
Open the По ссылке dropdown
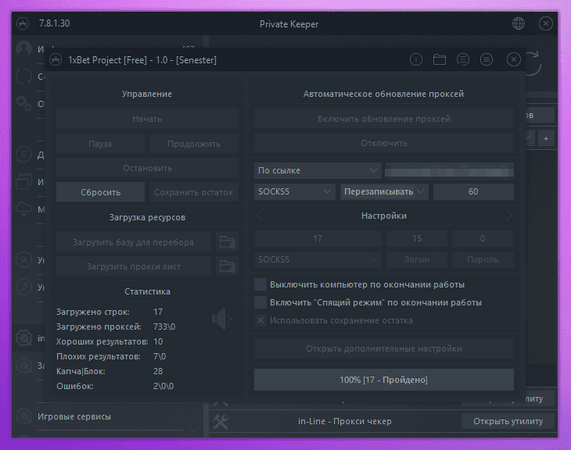(318, 170)
